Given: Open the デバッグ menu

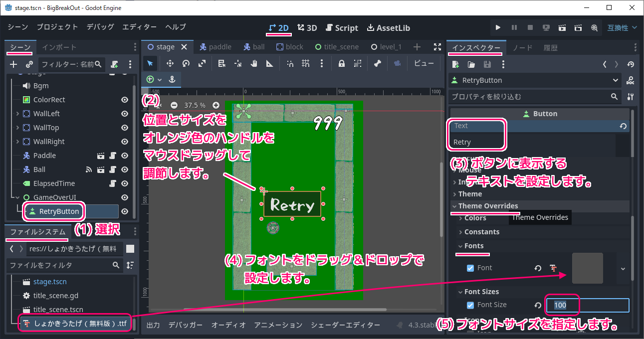Looking at the screenshot, I should point(100,27).
